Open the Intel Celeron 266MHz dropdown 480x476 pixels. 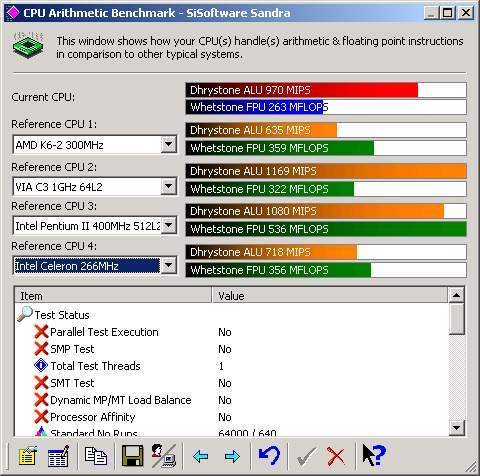pos(169,265)
